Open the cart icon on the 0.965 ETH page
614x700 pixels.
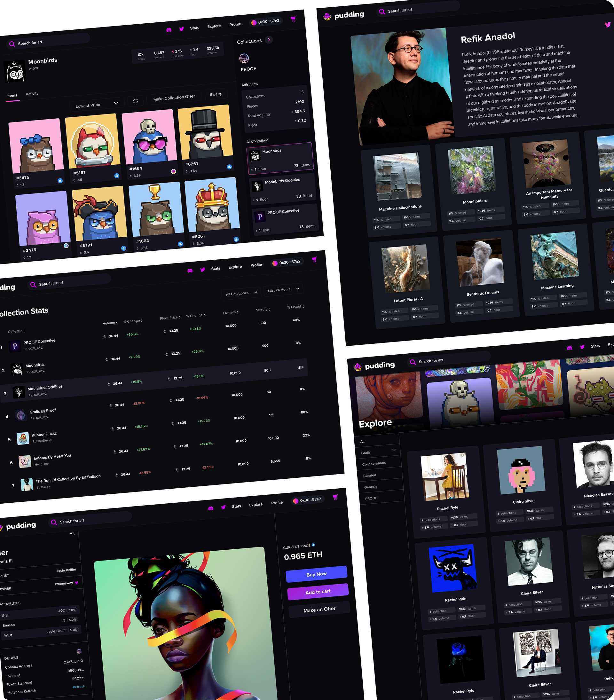pyautogui.click(x=335, y=497)
